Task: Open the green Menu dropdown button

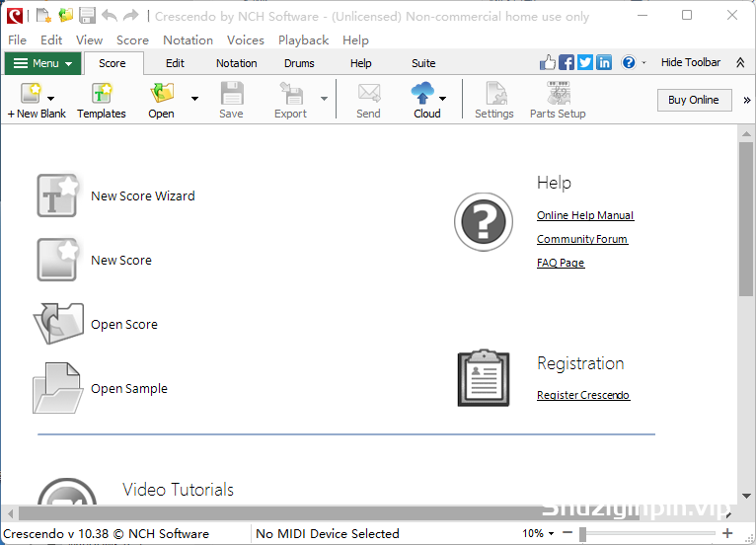Action: click(x=42, y=63)
